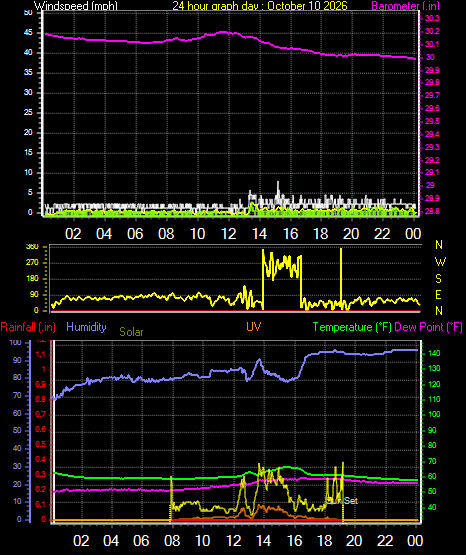Select the 180 value on wind direction axis

pos(32,279)
